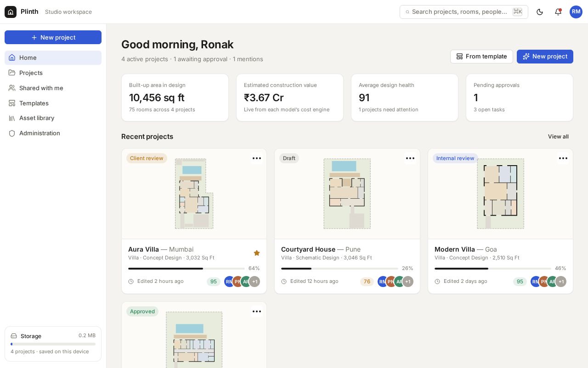Viewport: 588px width, 368px height.
Task: Open the notifications bell
Action: [558, 12]
